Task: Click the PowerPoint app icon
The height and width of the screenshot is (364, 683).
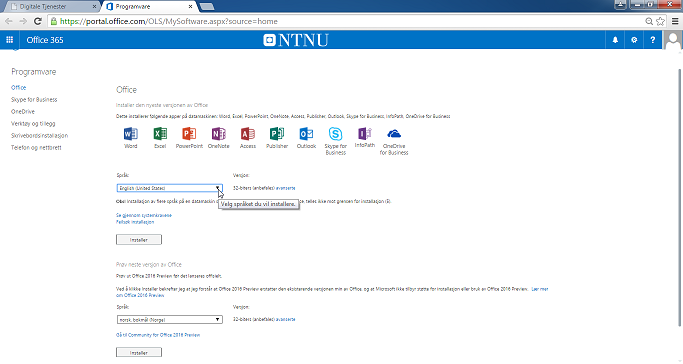Action: (189, 134)
